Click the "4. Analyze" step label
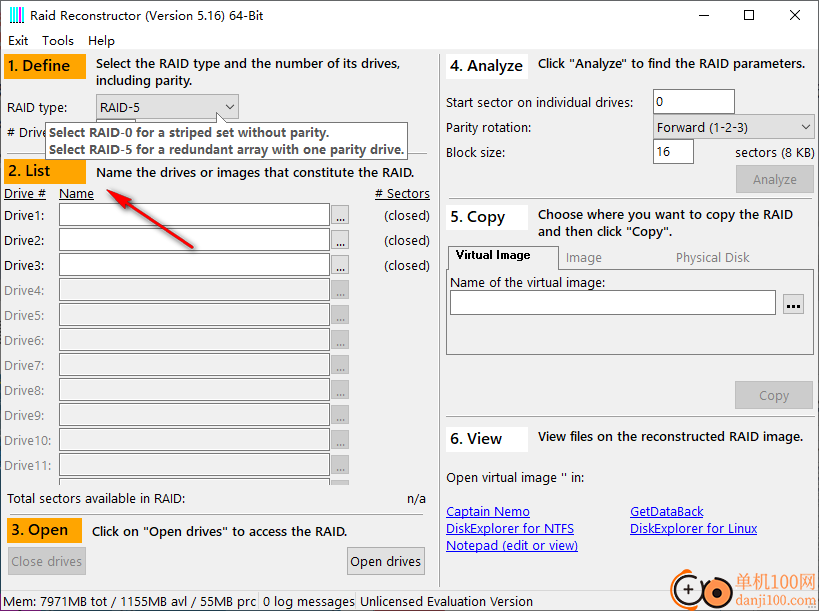Viewport: 819px width, 611px height. [487, 66]
